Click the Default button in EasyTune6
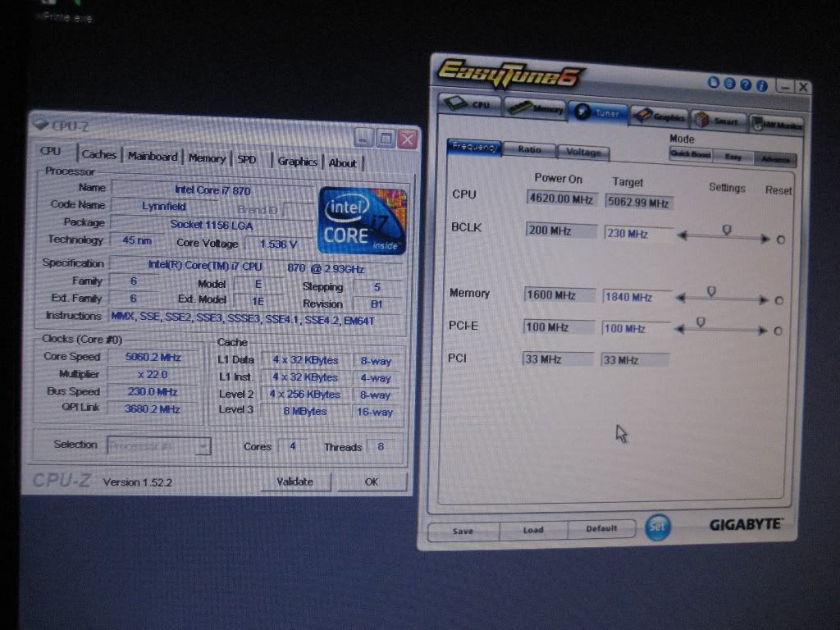Screen dimensions: 840x630 click(601, 529)
